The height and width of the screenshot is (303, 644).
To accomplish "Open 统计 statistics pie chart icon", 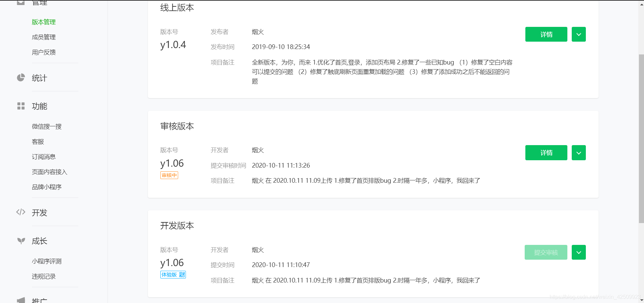I will [21, 78].
